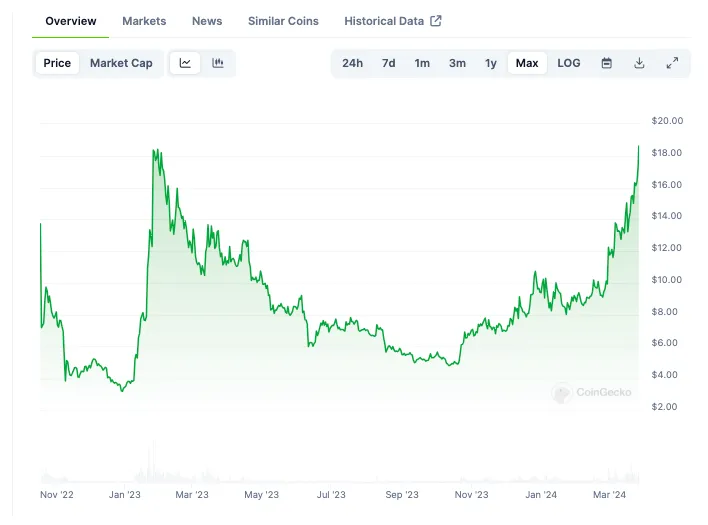Expand chart to fullscreen

[x=672, y=63]
